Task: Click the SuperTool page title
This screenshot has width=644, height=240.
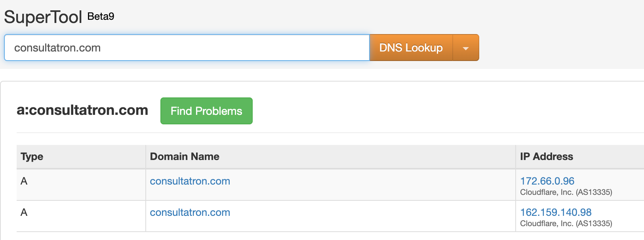Action: click(43, 17)
